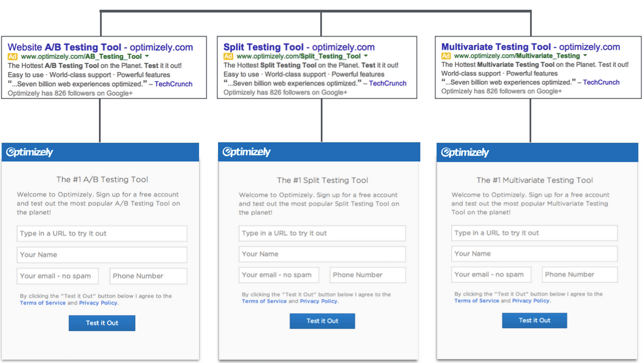Open Terms of Service on the A/B Testing page
This screenshot has height=363, width=644.
click(x=43, y=303)
